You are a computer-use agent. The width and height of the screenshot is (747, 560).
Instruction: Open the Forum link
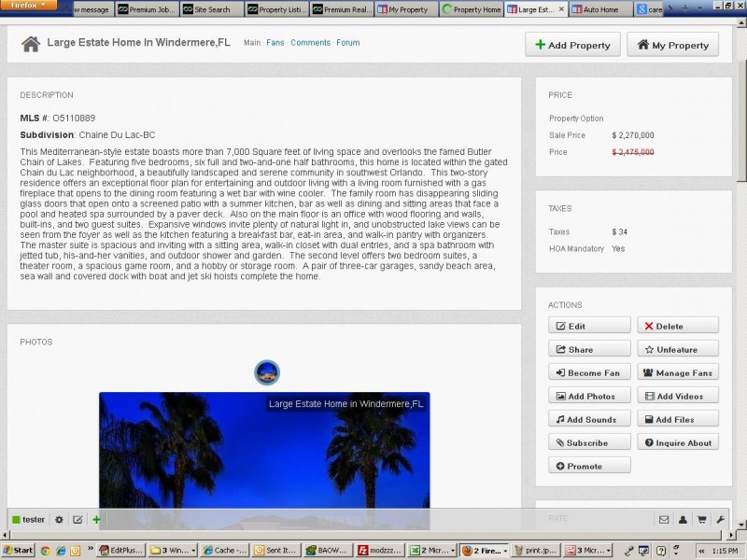coord(347,43)
